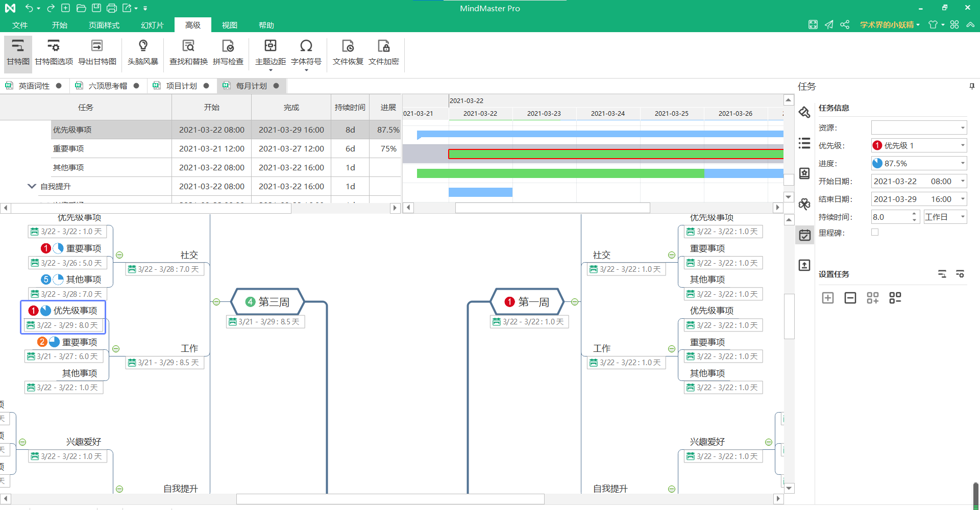
Task: Print document with printer icon
Action: click(x=112, y=8)
